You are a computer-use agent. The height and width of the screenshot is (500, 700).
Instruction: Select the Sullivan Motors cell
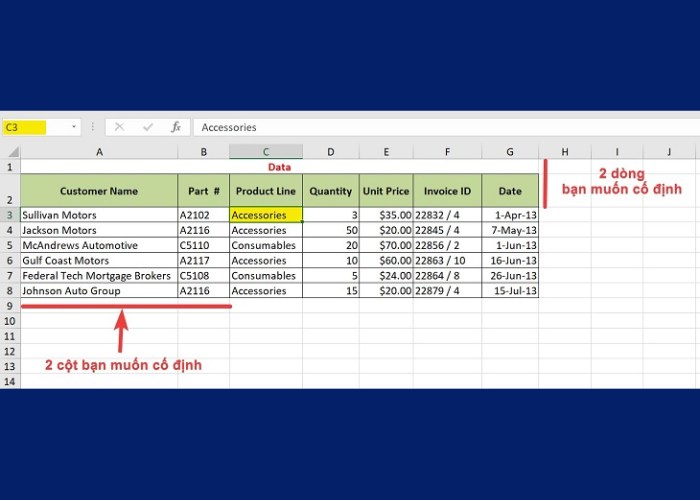99,215
